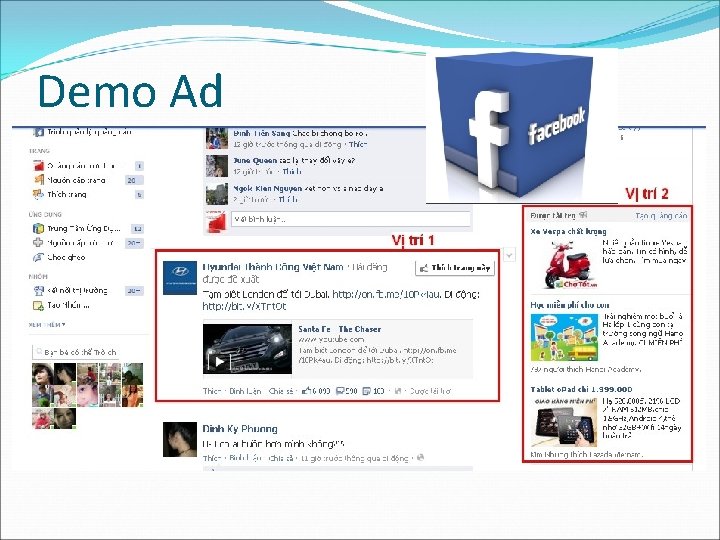Click Thích under the Hyundai post
720x540 pixels.
[x=212, y=391]
